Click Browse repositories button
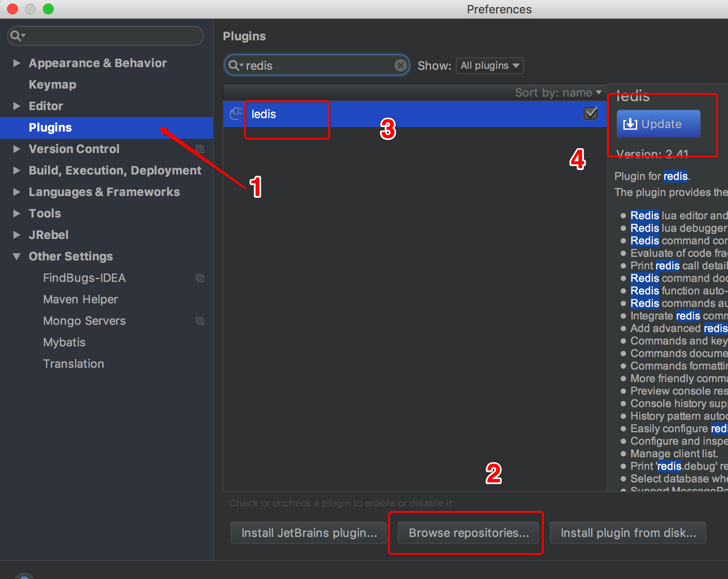Viewport: 728px width, 579px height. click(469, 532)
